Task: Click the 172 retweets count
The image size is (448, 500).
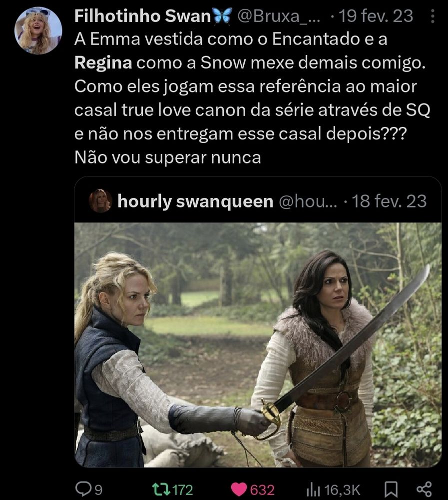Action: pos(183,490)
